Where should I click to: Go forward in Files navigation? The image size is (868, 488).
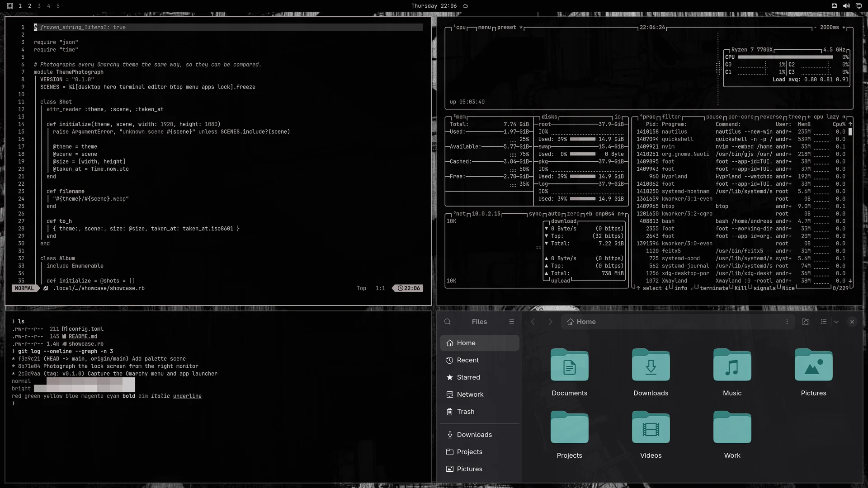550,322
